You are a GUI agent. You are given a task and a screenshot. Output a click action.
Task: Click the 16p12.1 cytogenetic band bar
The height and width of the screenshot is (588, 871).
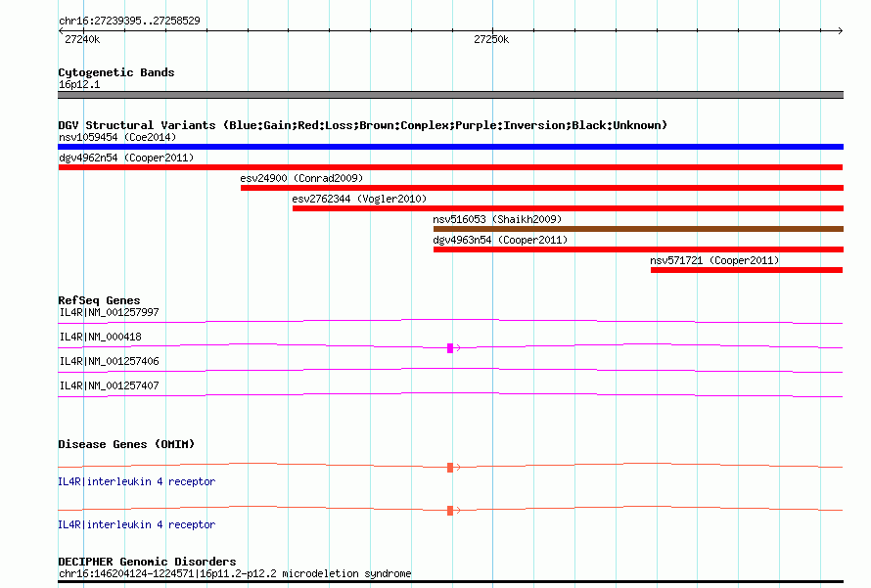(450, 95)
